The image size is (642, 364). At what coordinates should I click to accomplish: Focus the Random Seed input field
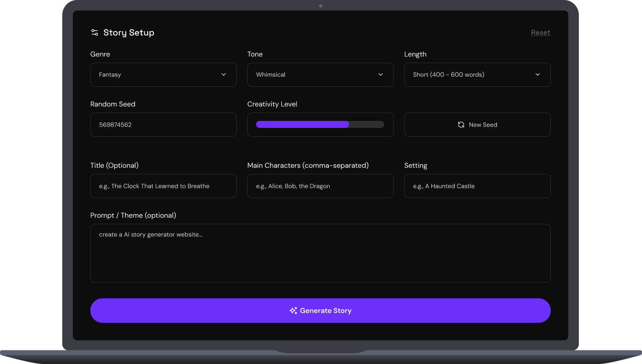(163, 125)
